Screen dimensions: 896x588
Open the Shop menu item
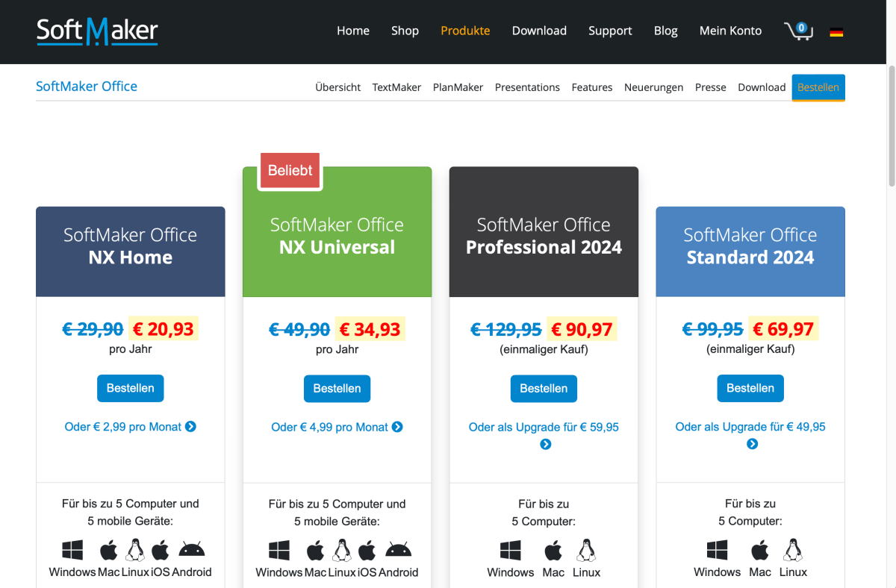point(405,31)
